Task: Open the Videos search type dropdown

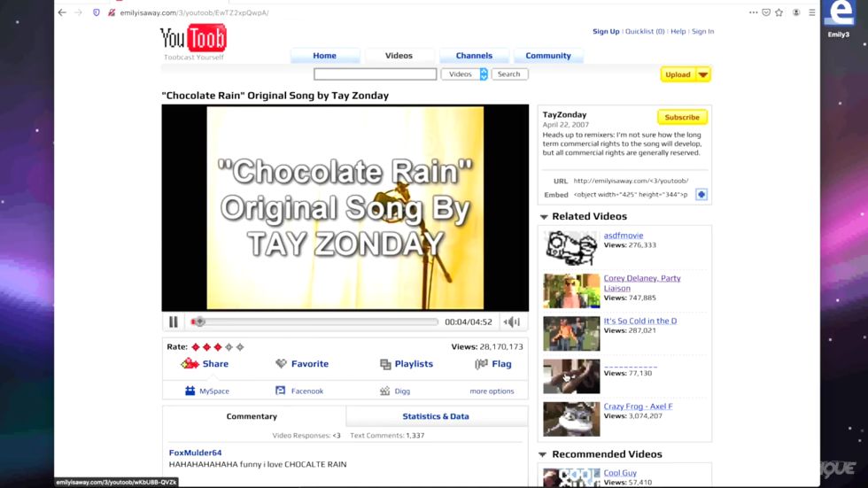Action: pyautogui.click(x=464, y=74)
